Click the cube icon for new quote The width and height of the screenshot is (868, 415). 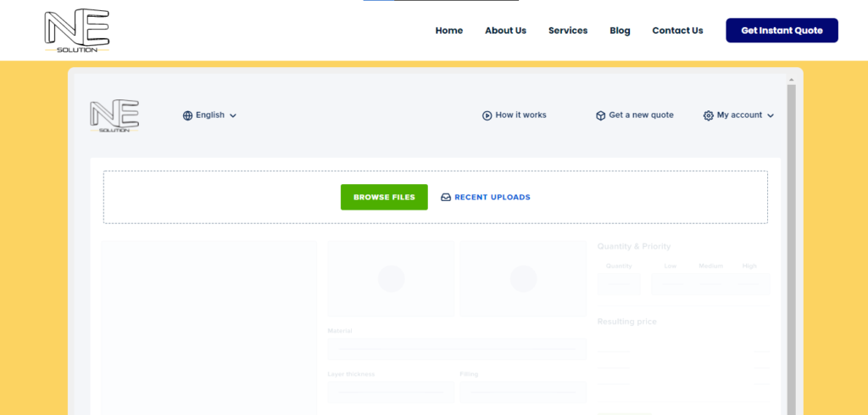(x=601, y=115)
